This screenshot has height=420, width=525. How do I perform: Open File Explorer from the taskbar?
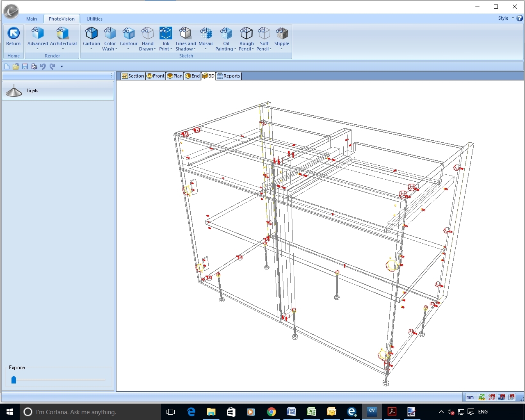click(211, 412)
